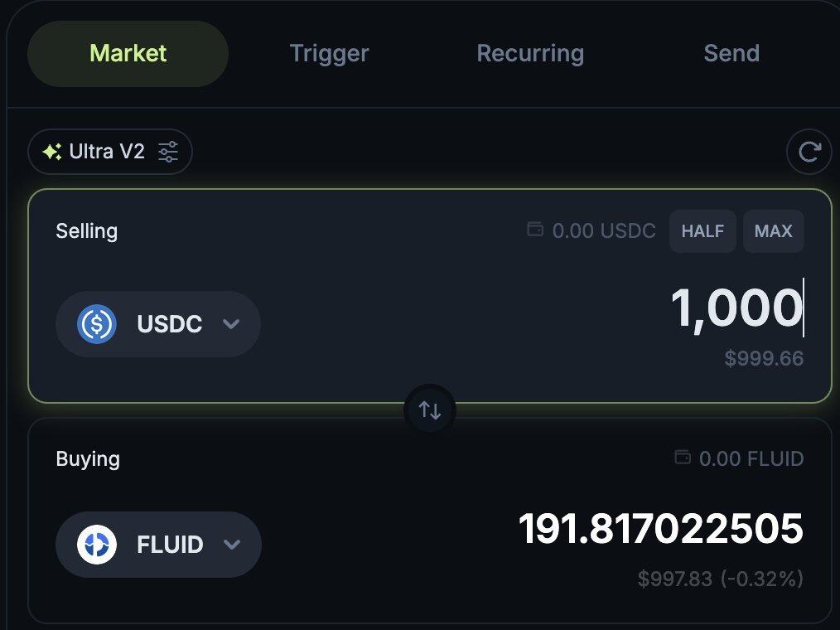Click the FLUID token logo
This screenshot has height=630, width=840.
(97, 545)
